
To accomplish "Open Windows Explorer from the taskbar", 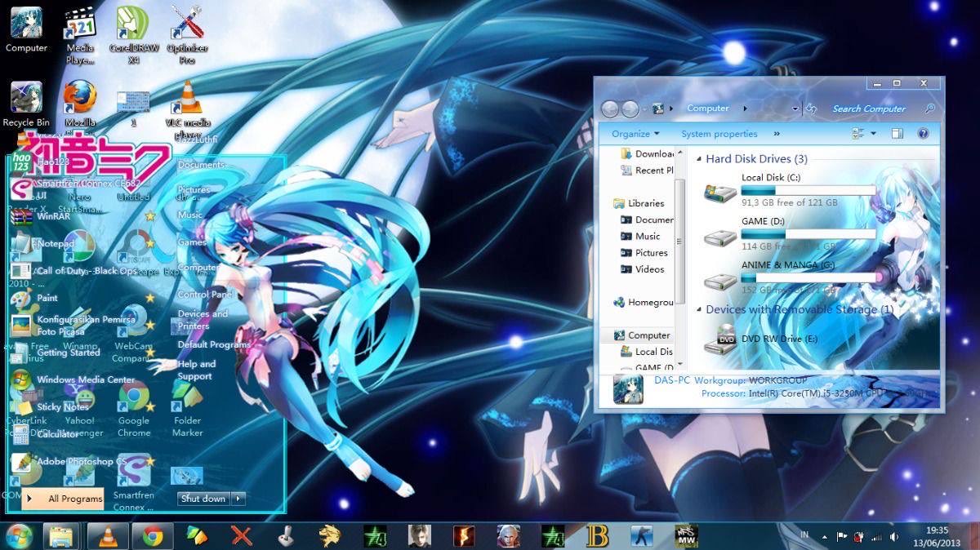I will (60, 536).
